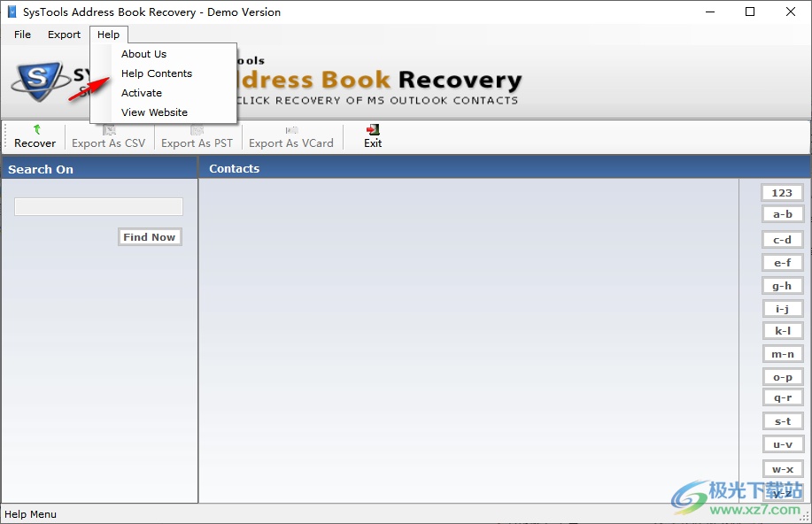Screen dimensions: 812x524
Task: Minimize the Address Book Recovery window
Action: (710, 12)
